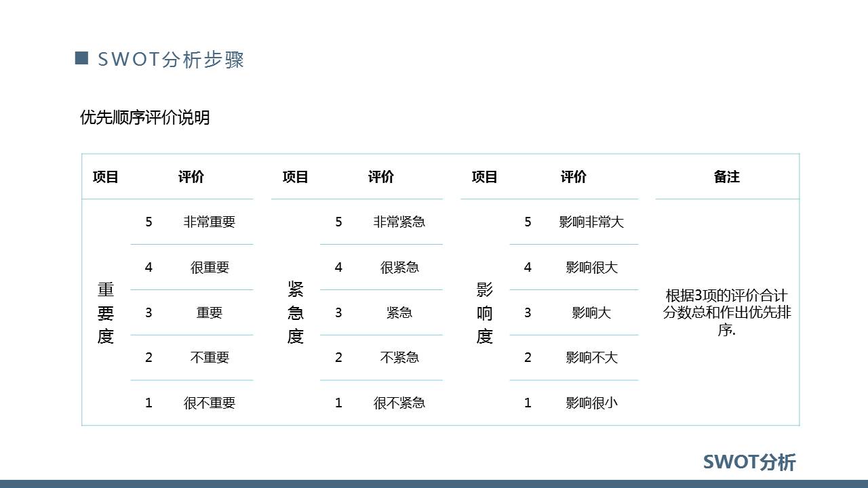Select the 影响不大 evaluation cell
The height and width of the screenshot is (488, 868).
pyautogui.click(x=592, y=357)
